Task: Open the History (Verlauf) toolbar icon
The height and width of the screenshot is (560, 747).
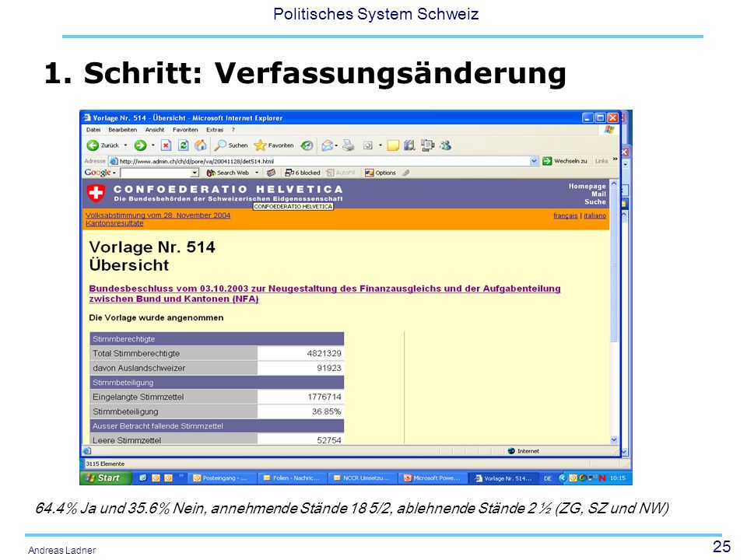Action: 307,145
